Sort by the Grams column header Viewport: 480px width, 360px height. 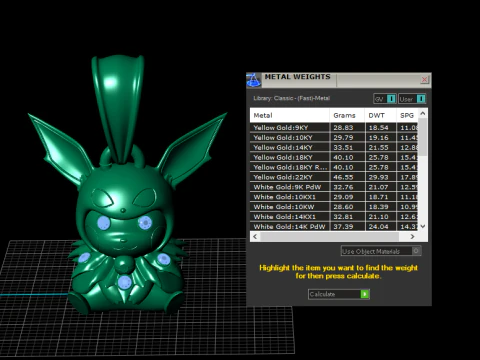(347, 115)
